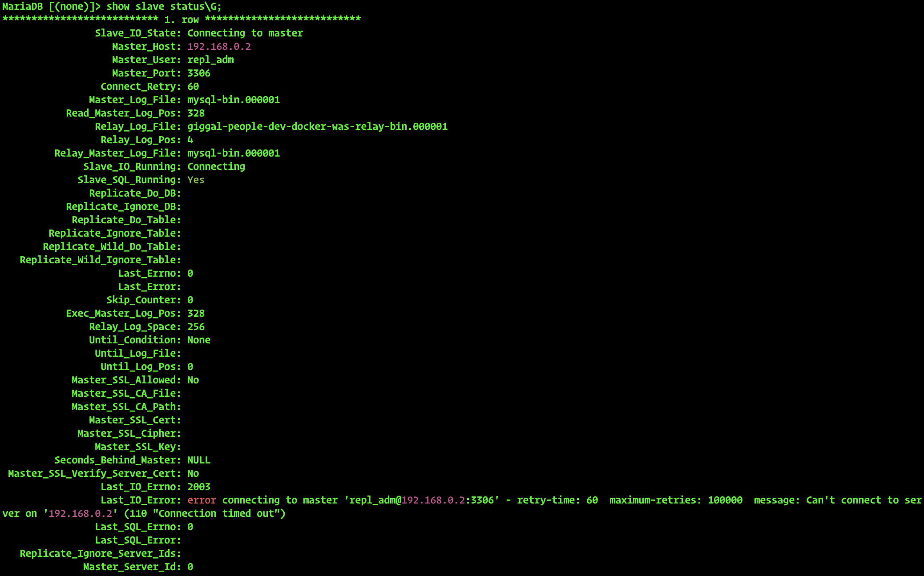Click the Connect_Retry value 60
Image resolution: width=924 pixels, height=576 pixels.
click(193, 87)
